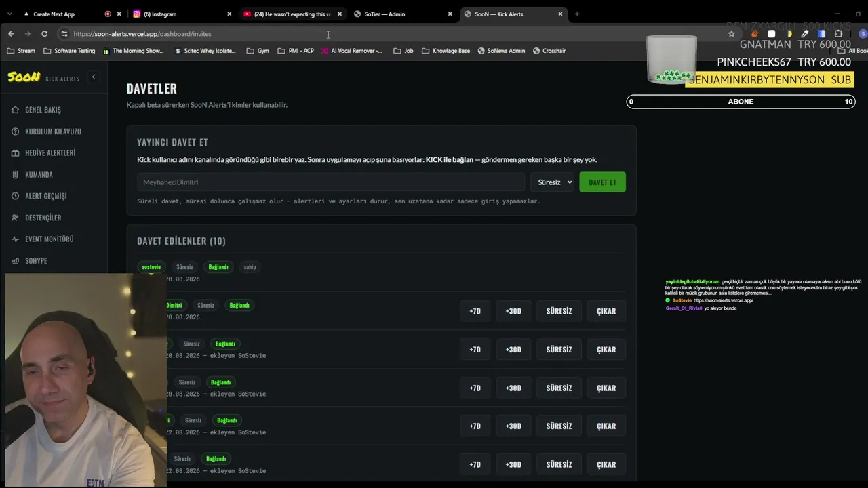Open Genel Bakış via its home icon
The height and width of the screenshot is (488, 868).
[16, 110]
